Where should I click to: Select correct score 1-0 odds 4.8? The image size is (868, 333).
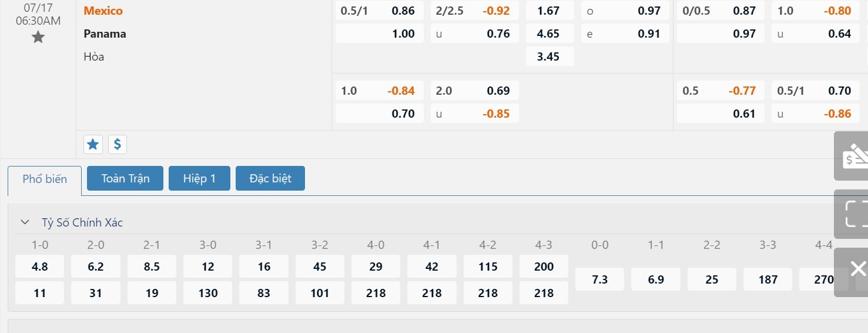[40, 267]
